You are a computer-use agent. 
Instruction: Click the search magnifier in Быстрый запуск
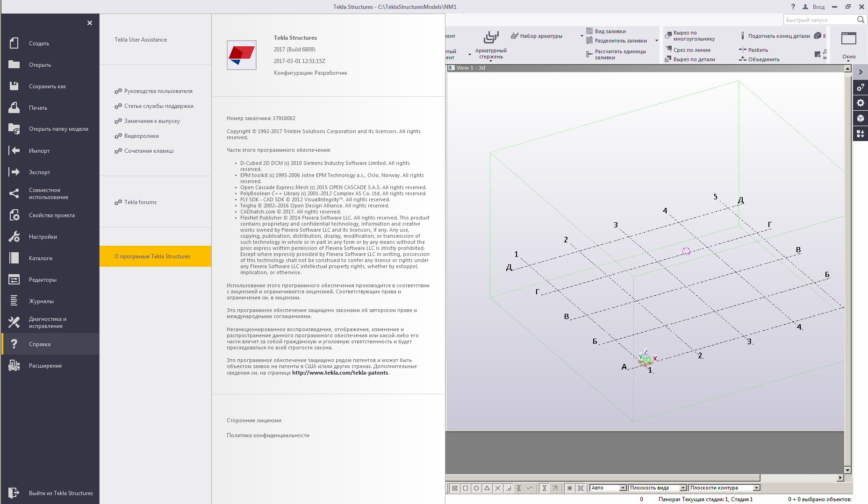[861, 20]
